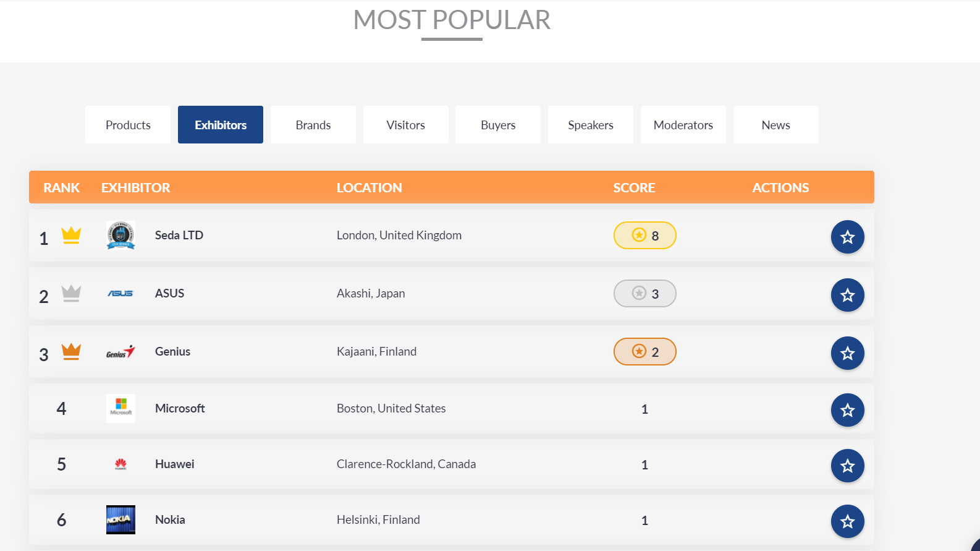Open the Nokia exhibitor name
Viewport: 980px width, 551px height.
click(x=170, y=519)
